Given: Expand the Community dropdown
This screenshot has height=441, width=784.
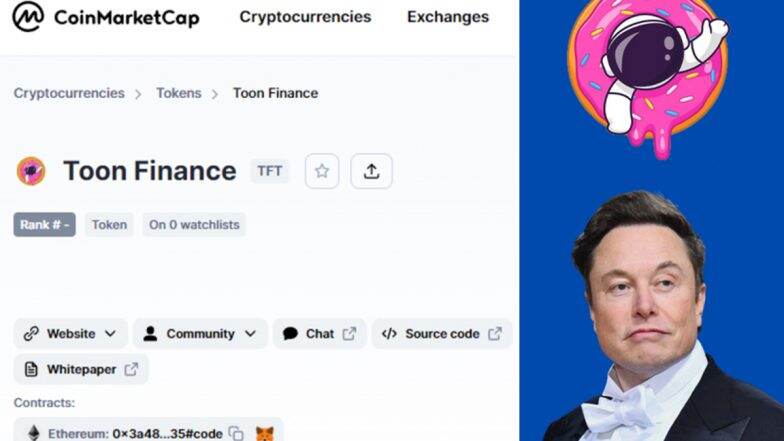Looking at the screenshot, I should (200, 334).
